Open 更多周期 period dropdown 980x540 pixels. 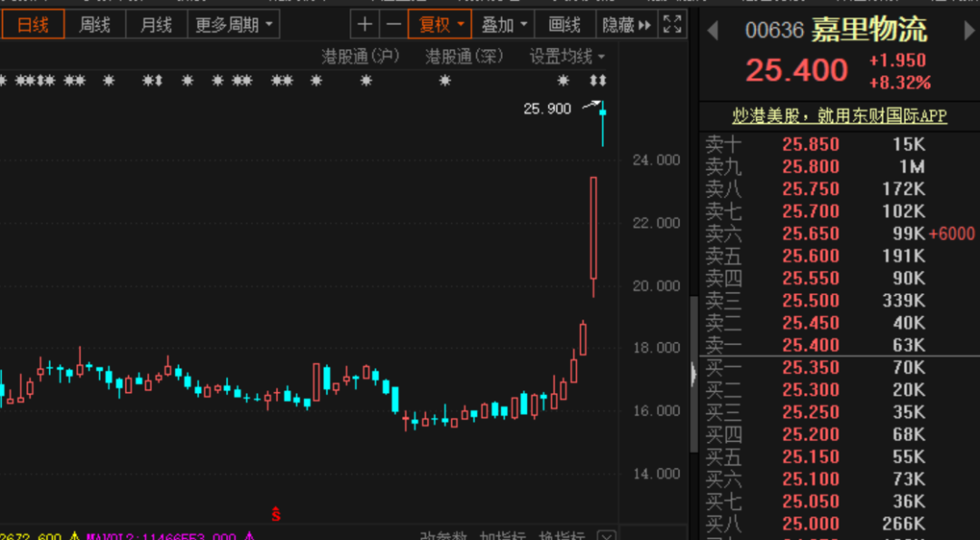(234, 25)
